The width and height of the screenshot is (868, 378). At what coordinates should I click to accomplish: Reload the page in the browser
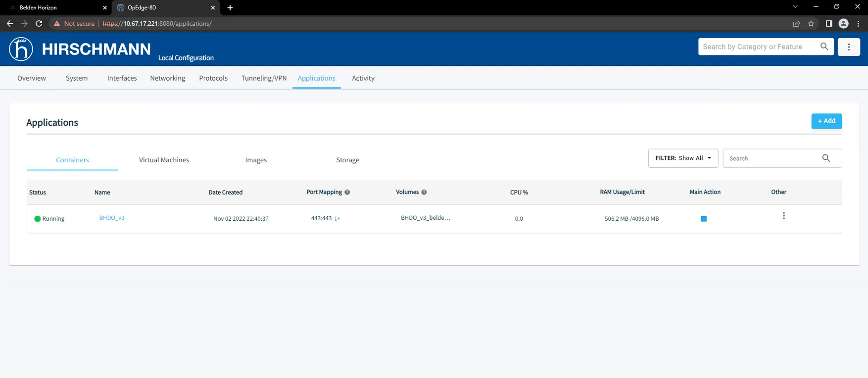[x=39, y=24]
